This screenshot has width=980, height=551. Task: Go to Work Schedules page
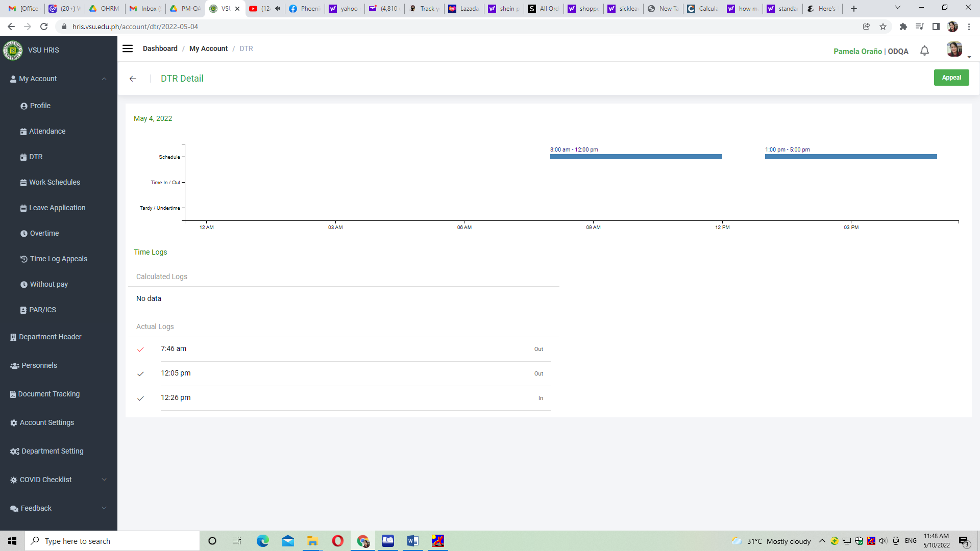54,182
